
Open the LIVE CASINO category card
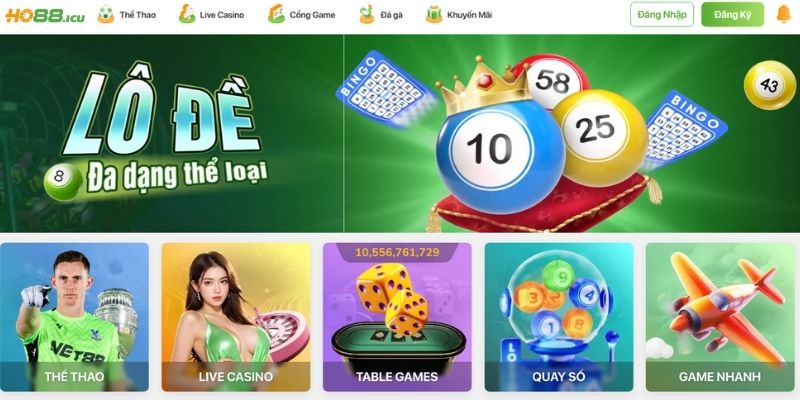[x=236, y=317]
